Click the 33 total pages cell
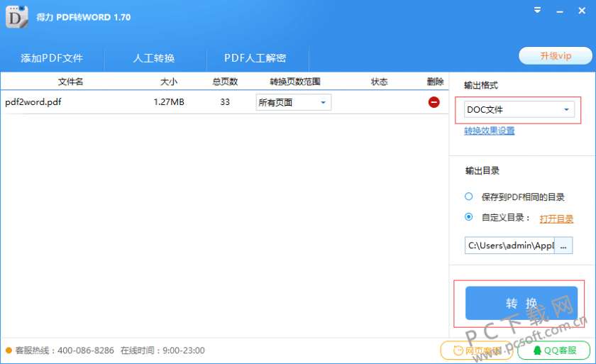The height and width of the screenshot is (364, 596). 225,102
